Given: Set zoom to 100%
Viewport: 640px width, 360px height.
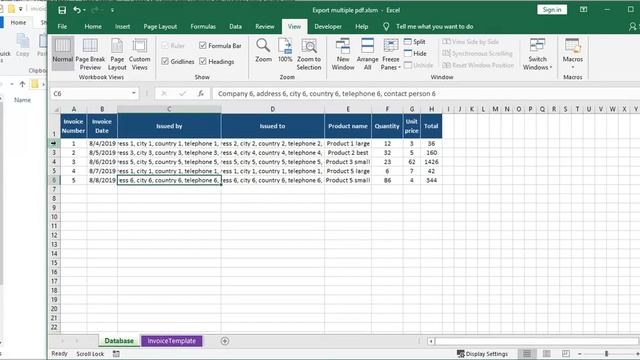Looking at the screenshot, I should point(285,50).
